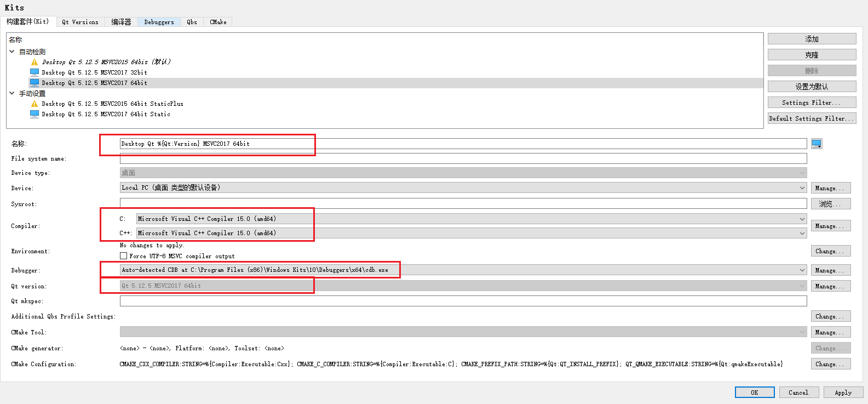The height and width of the screenshot is (404, 868).
Task: Click the 添加 button
Action: click(812, 39)
